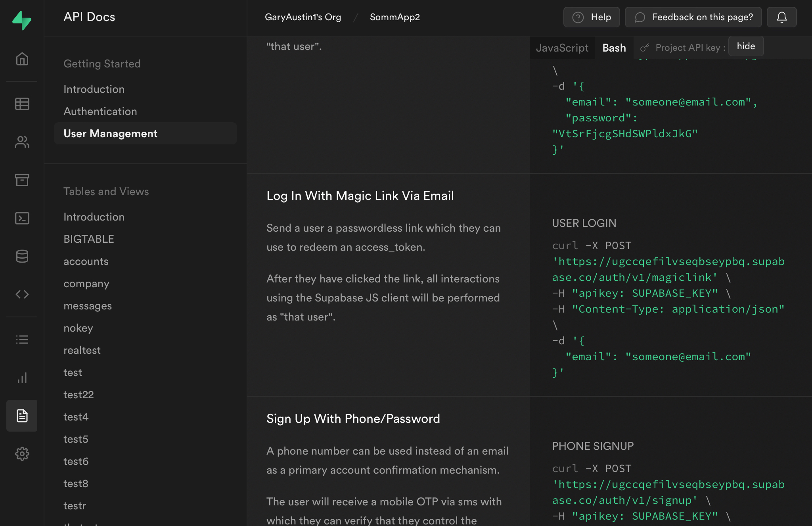The image size is (812, 526).
Task: Click Log In With Magic Link heading
Action: tap(360, 196)
